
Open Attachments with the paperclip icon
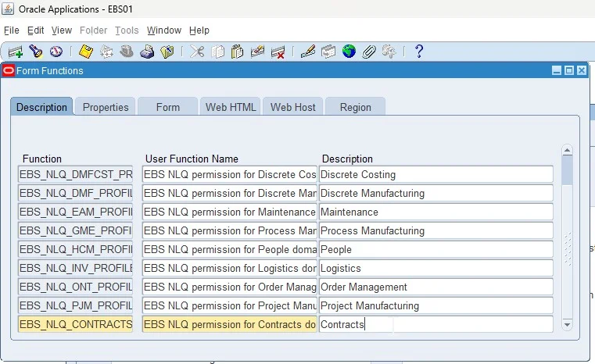click(369, 52)
